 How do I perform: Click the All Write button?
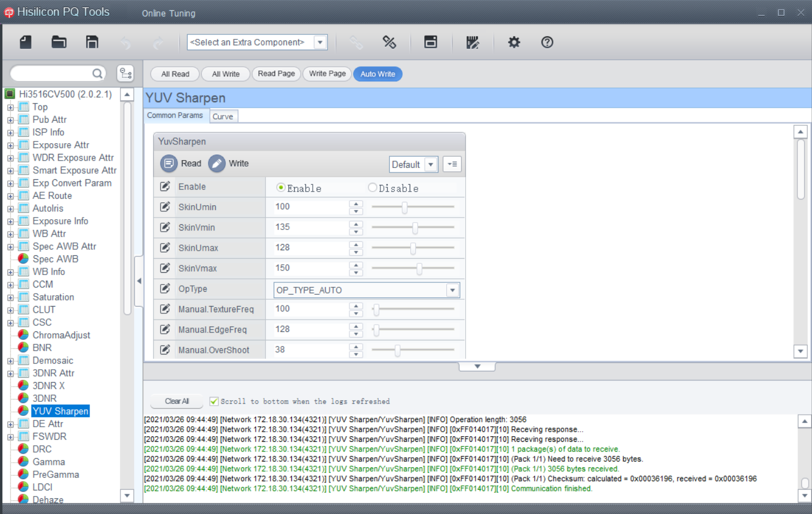pos(225,74)
